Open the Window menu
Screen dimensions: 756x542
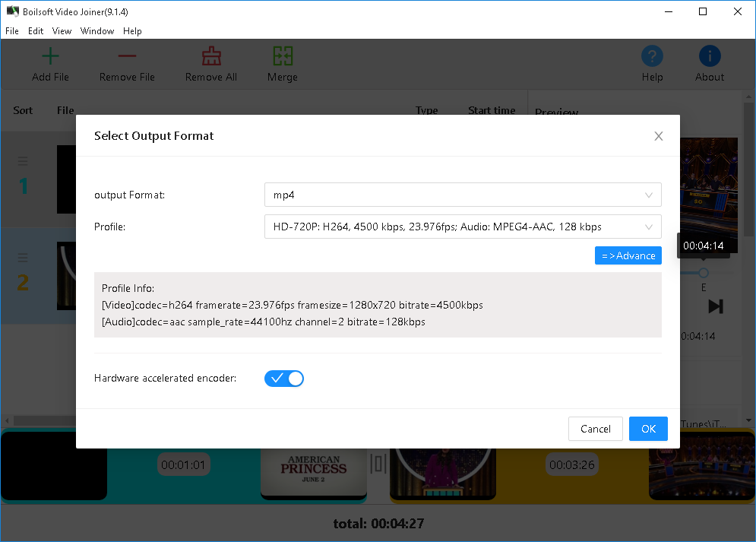point(97,31)
